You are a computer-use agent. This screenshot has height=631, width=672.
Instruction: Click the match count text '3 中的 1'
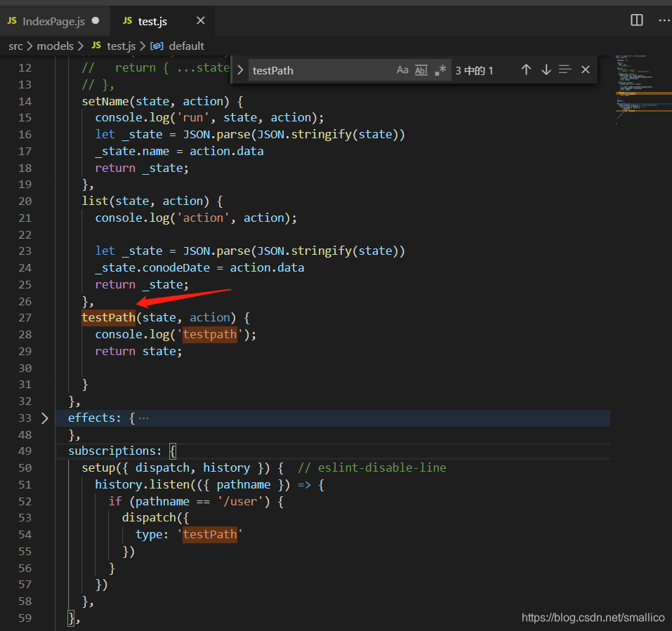point(474,70)
